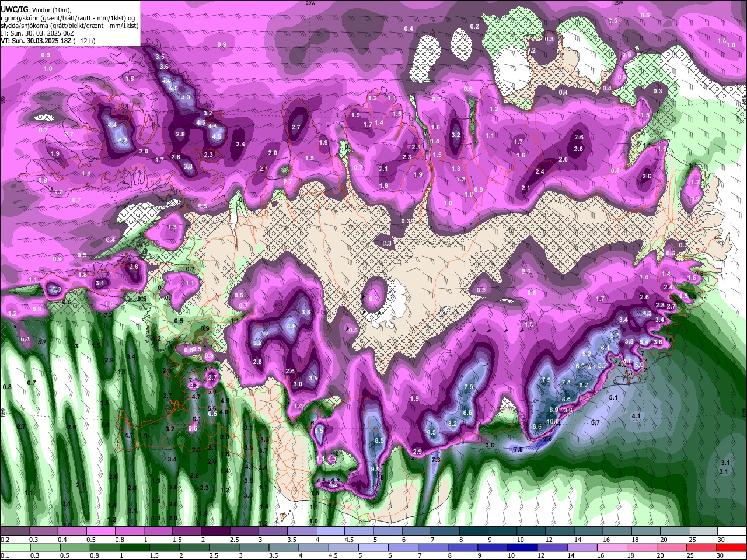Click the init time line 'IT: Sun. 30. 03. 2025 06Z'
The height and width of the screenshot is (560, 747).
click(38, 34)
